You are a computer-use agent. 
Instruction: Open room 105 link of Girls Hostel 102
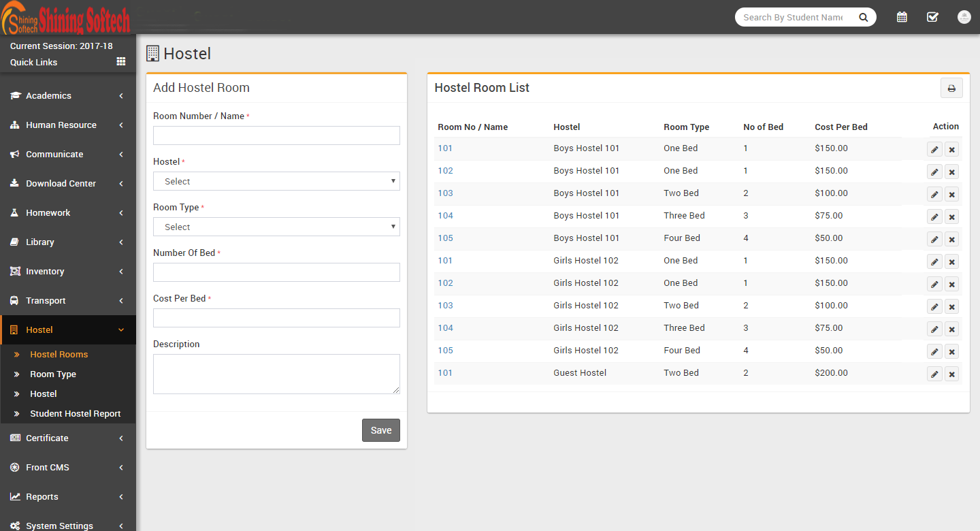point(445,350)
